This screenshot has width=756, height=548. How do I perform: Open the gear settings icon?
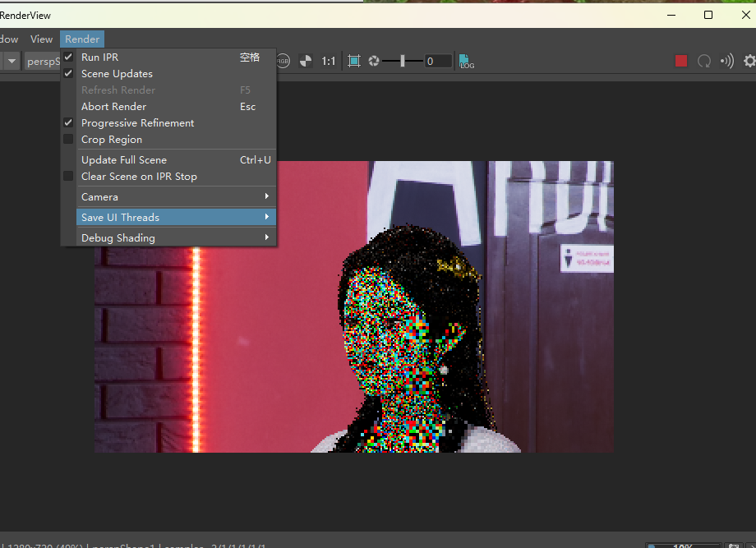(749, 62)
